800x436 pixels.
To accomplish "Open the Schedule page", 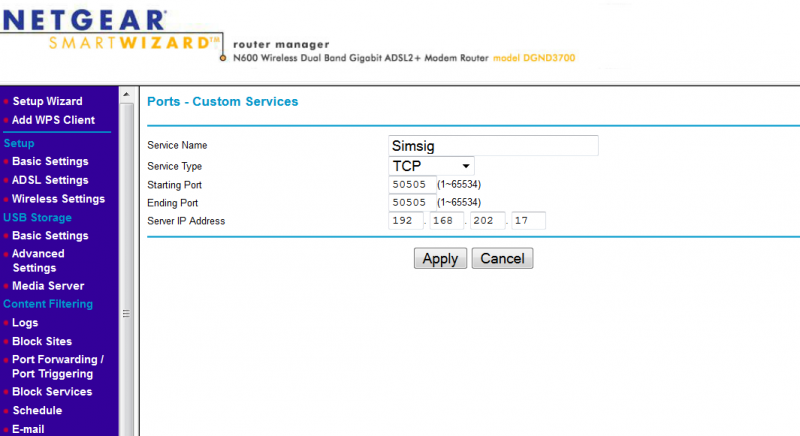I will (x=37, y=411).
